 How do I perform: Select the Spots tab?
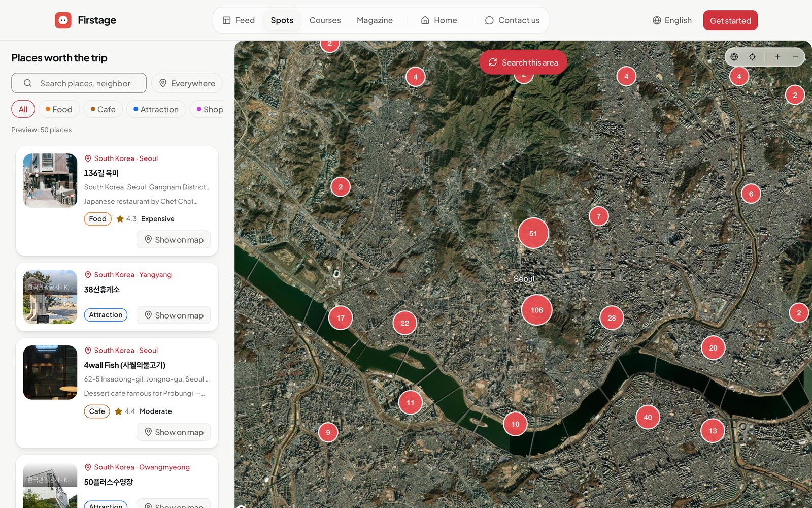(282, 20)
